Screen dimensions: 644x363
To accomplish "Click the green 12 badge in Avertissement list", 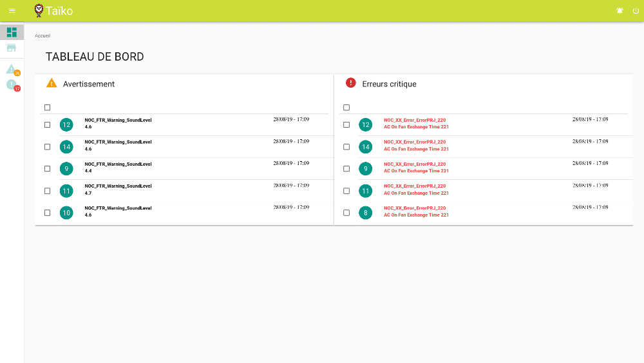I will pos(66,124).
